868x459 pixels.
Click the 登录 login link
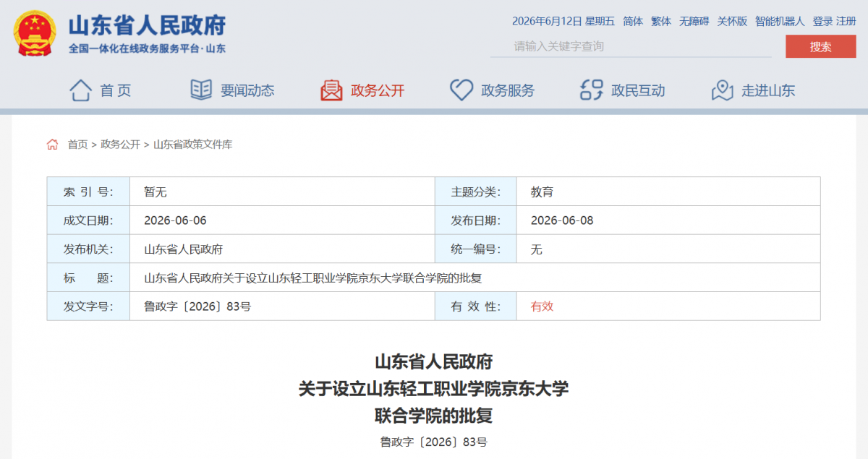coord(822,22)
